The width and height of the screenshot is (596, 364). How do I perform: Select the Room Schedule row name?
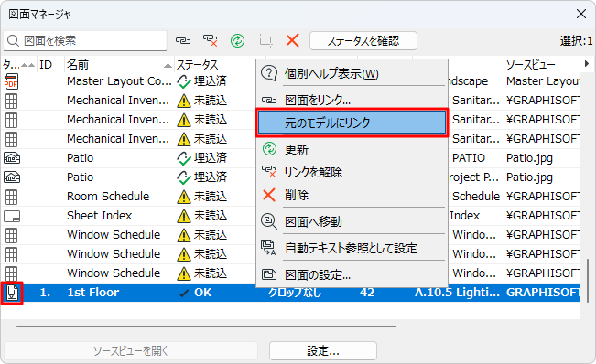click(108, 197)
